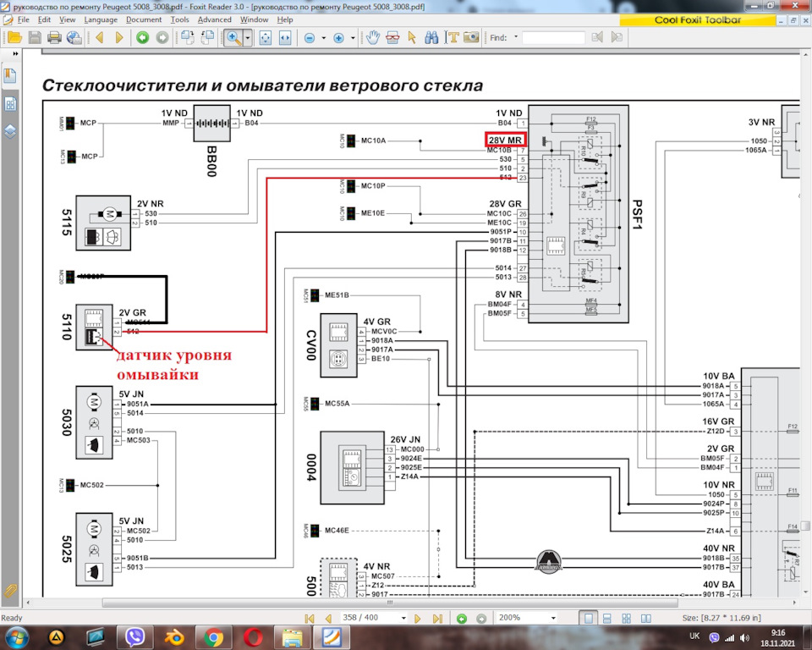This screenshot has width=812, height=650.
Task: Click the Cool Foxit Toolbar banner
Action: (697, 19)
